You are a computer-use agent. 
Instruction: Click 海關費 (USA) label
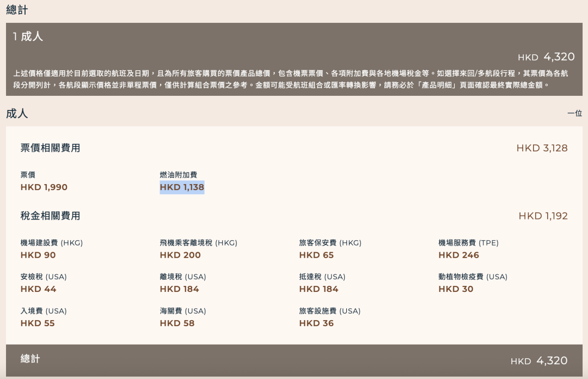[x=183, y=311]
